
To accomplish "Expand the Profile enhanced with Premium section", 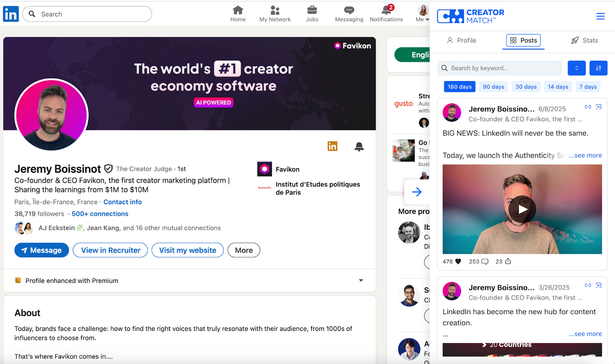I will coord(361,280).
